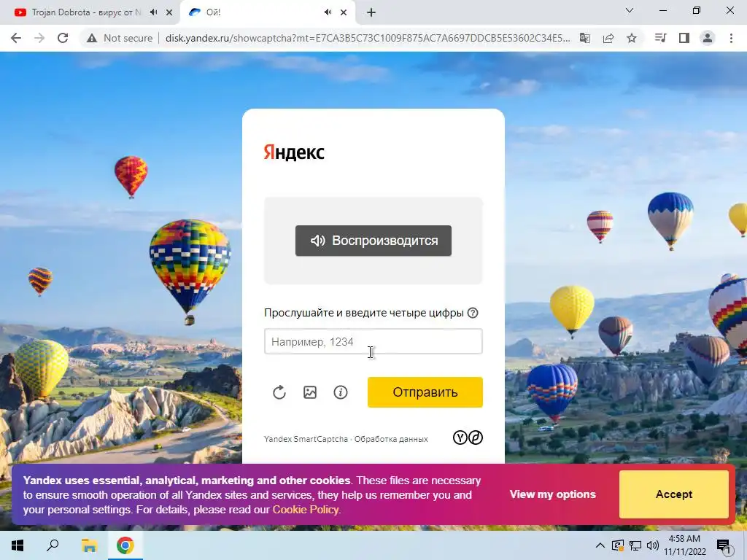Open the Chrome three-dot menu
Image resolution: width=747 pixels, height=560 pixels.
coord(731,38)
